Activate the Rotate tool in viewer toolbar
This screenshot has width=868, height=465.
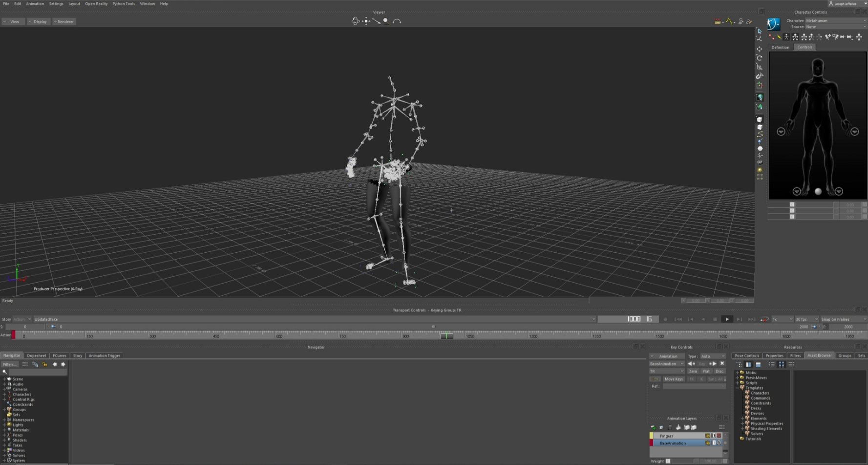(760, 58)
